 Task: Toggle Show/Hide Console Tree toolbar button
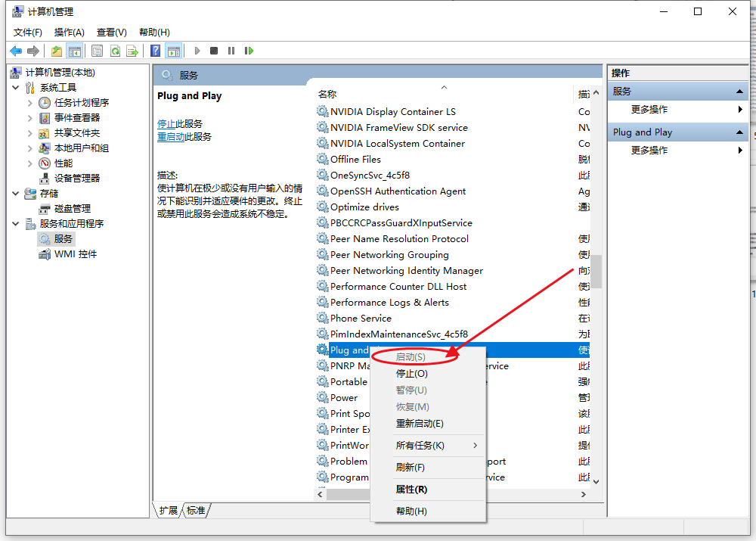74,51
